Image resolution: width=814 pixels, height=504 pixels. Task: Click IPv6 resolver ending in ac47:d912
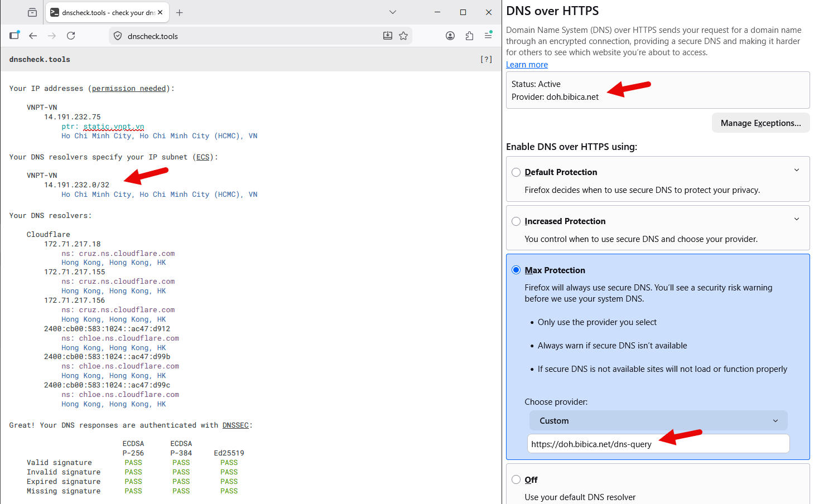point(107,329)
